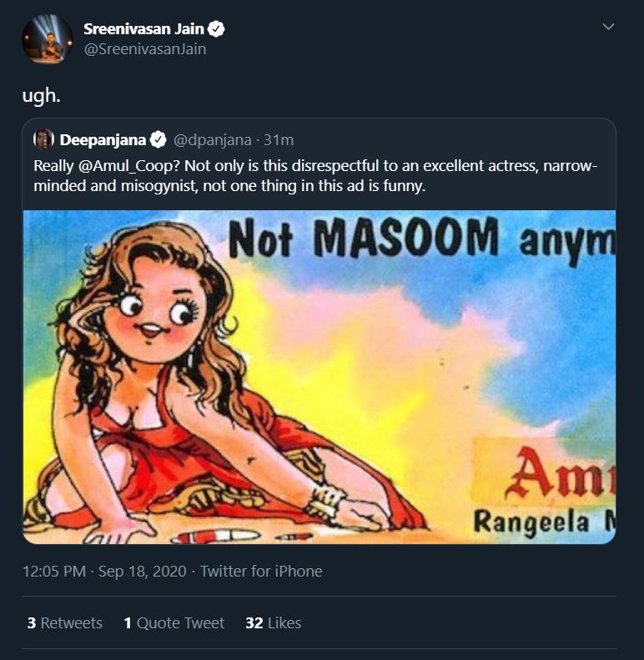Click the Twitter for iPhone source link

pyautogui.click(x=261, y=572)
